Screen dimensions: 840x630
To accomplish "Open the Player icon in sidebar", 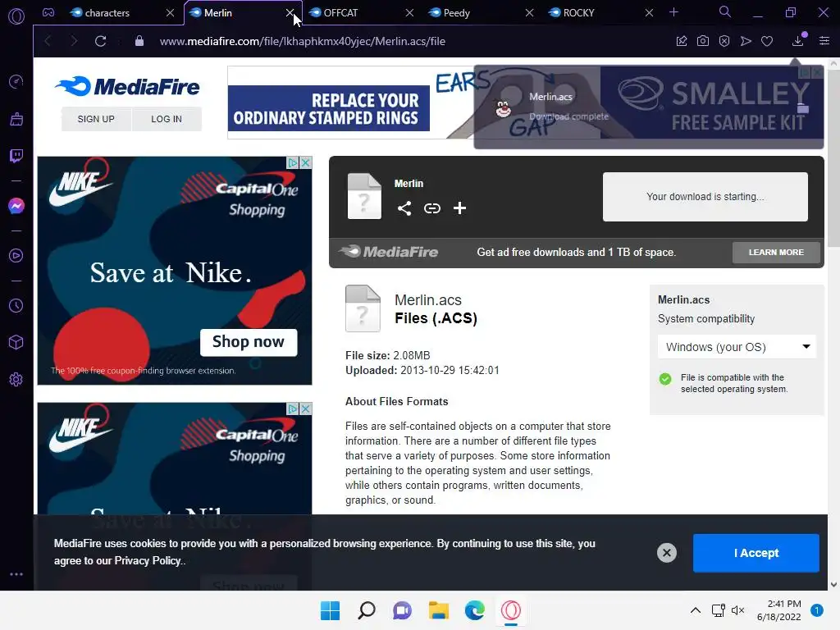I will (x=16, y=256).
